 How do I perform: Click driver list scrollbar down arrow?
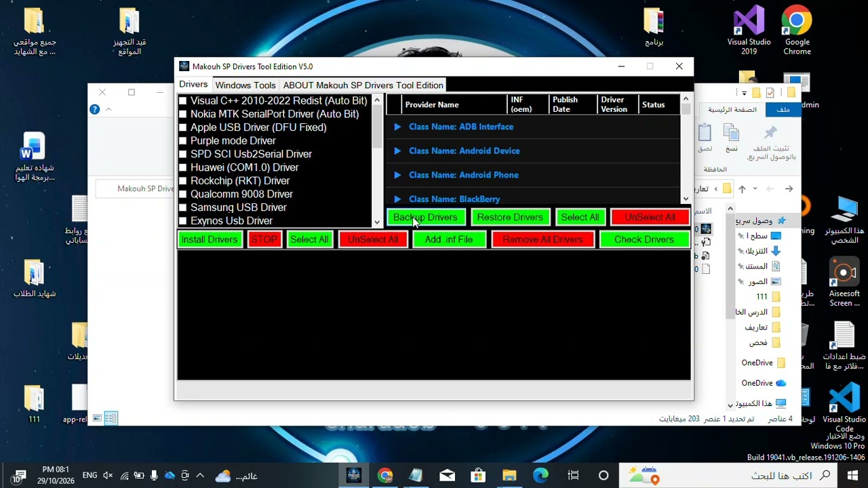[377, 222]
